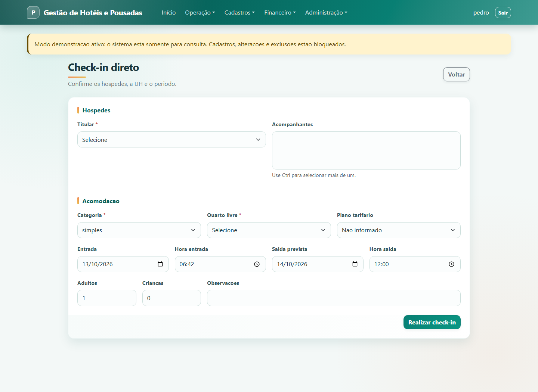Click the Saida prevista value 14/10/2026

(292, 264)
